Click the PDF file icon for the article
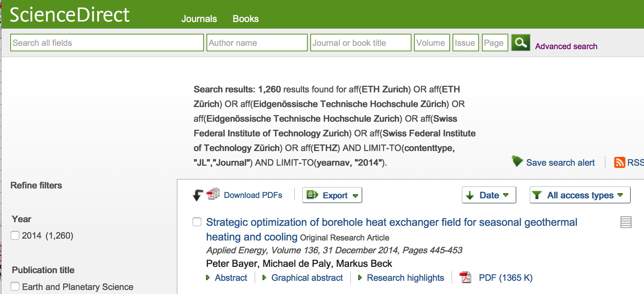The height and width of the screenshot is (294, 644). pos(466,278)
